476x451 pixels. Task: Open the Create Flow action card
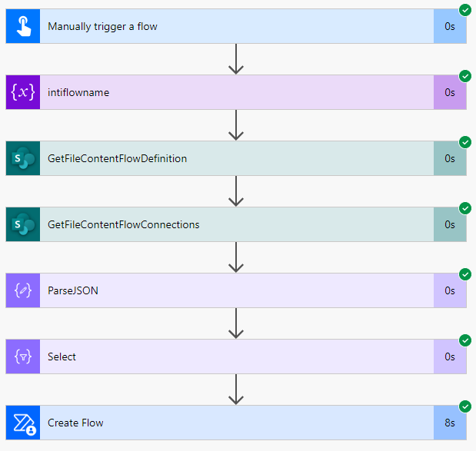coord(231,423)
